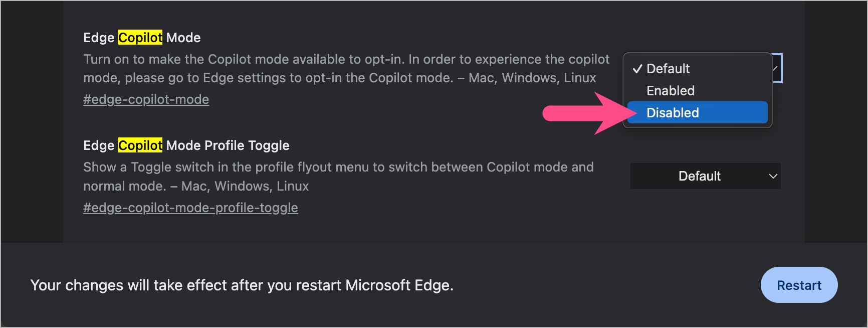Image resolution: width=868 pixels, height=328 pixels.
Task: Click the chevron on Profile Toggle dropdown
Action: coord(773,176)
